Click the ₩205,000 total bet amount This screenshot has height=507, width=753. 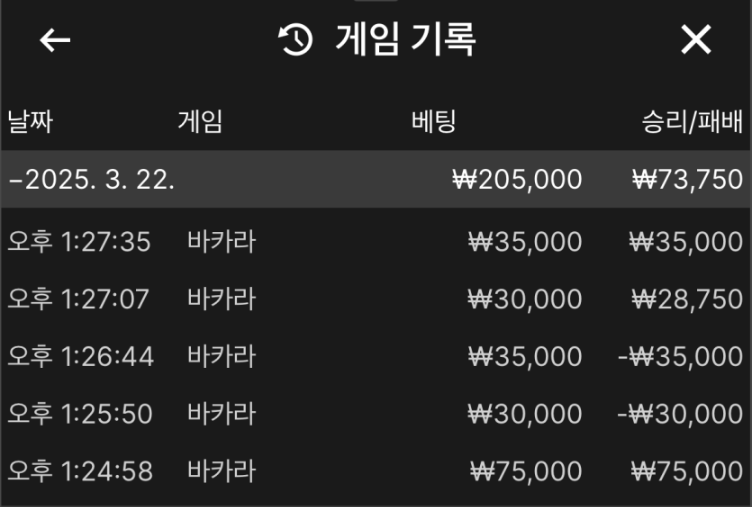point(517,180)
